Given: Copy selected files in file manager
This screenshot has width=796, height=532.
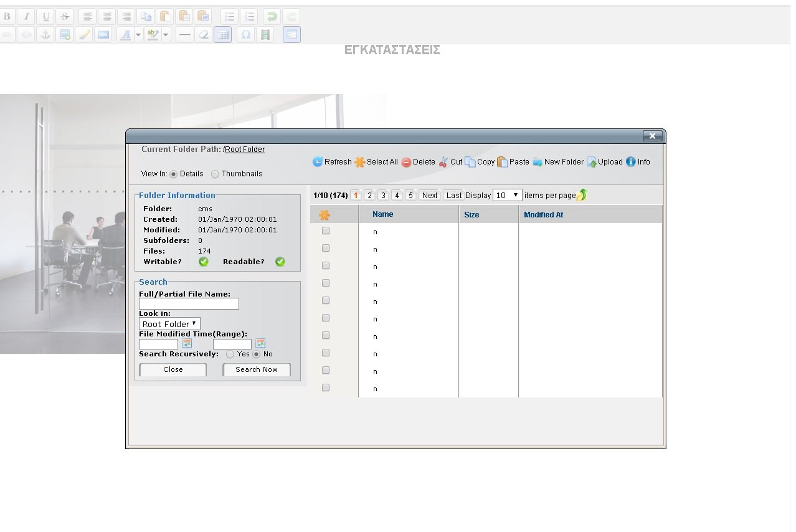Looking at the screenshot, I should [480, 162].
